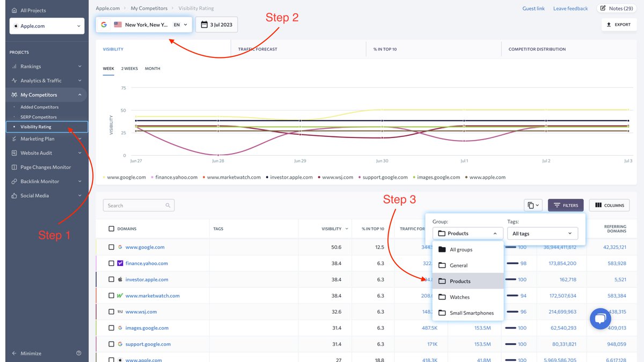Viewport: 644px width, 362px height.
Task: Select the Month chart period
Action: (x=152, y=69)
